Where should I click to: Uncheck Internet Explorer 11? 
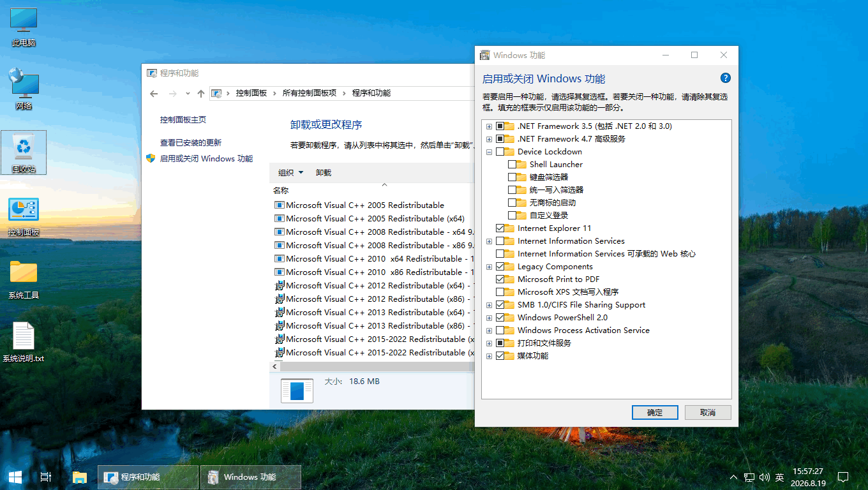coord(500,228)
